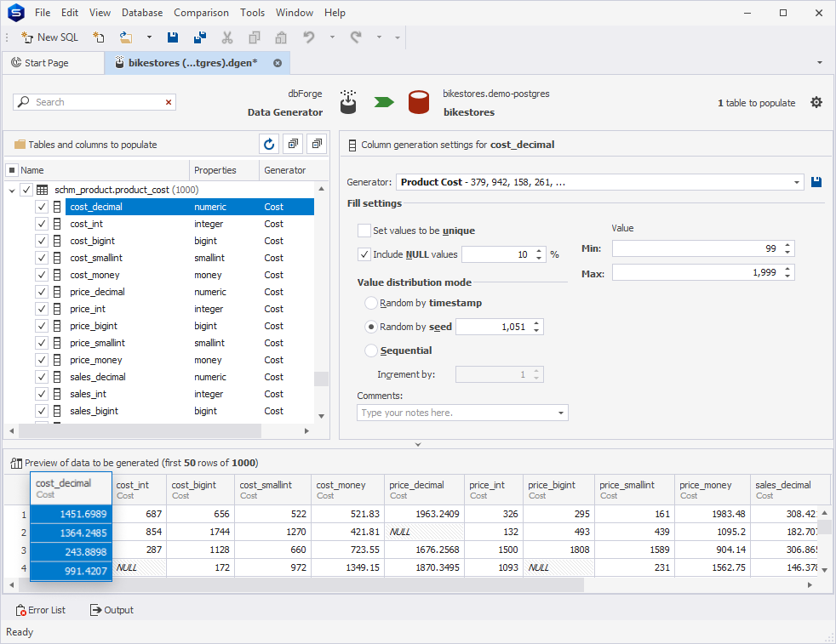Click the refresh tables icon

click(269, 144)
